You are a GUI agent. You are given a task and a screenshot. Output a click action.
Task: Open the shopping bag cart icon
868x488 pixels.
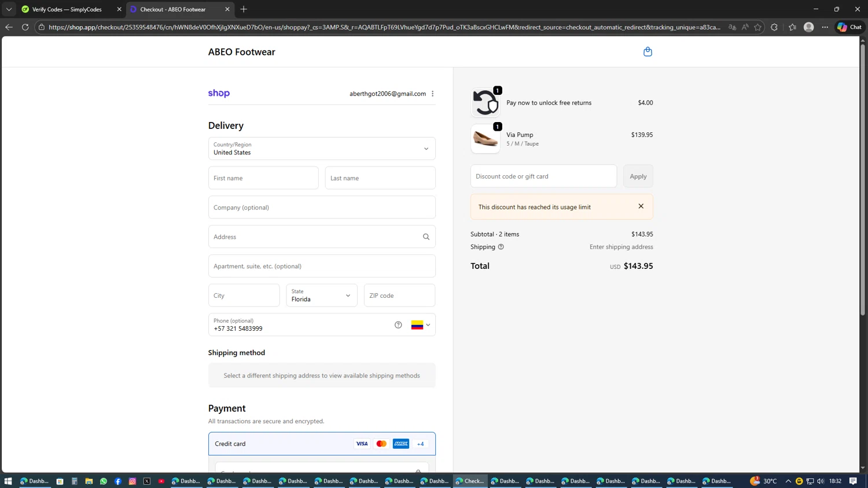point(648,51)
